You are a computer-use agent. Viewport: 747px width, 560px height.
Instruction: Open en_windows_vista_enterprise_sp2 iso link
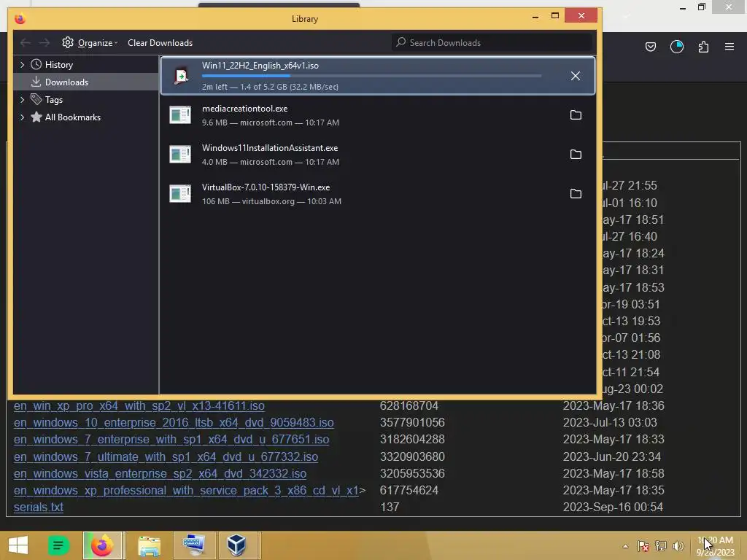[x=160, y=473]
